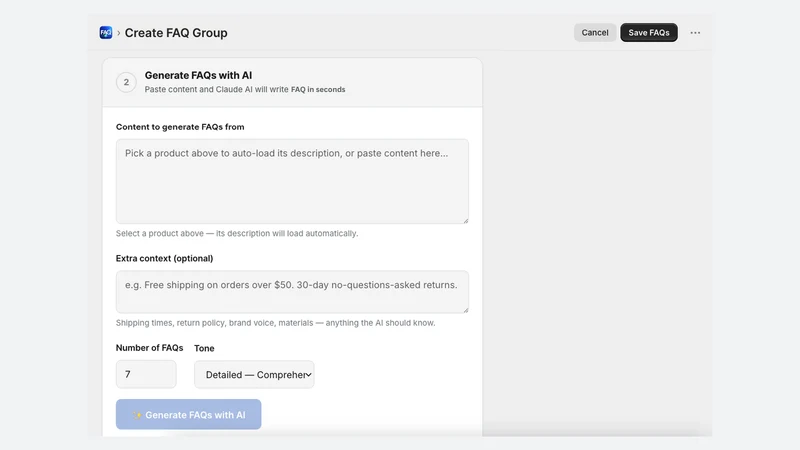Click the 'Create FAQ Group' page title
Image resolution: width=800 pixels, height=450 pixels.
176,33
